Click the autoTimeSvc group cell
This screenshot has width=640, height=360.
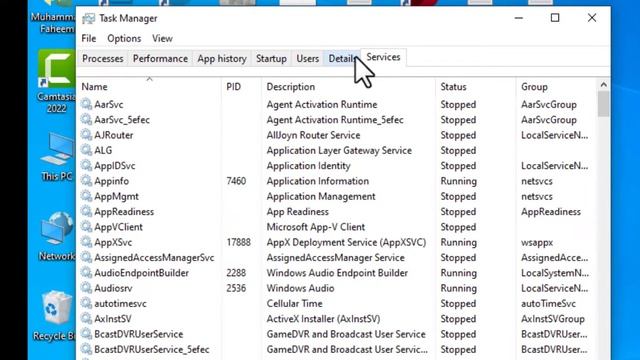pos(548,304)
